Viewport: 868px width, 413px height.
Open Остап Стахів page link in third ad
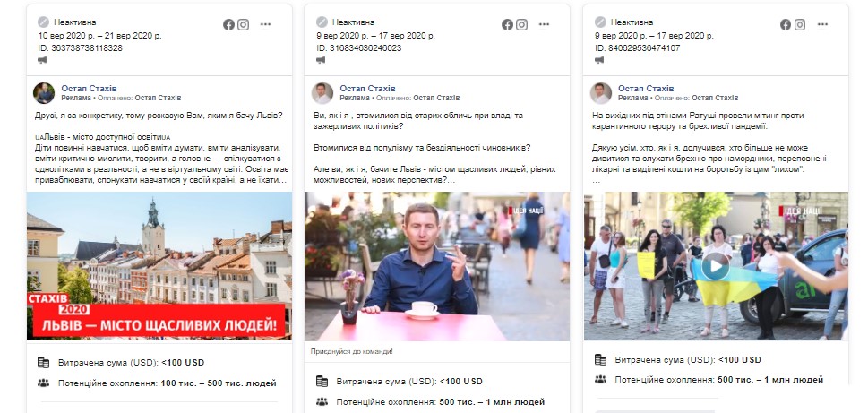646,89
